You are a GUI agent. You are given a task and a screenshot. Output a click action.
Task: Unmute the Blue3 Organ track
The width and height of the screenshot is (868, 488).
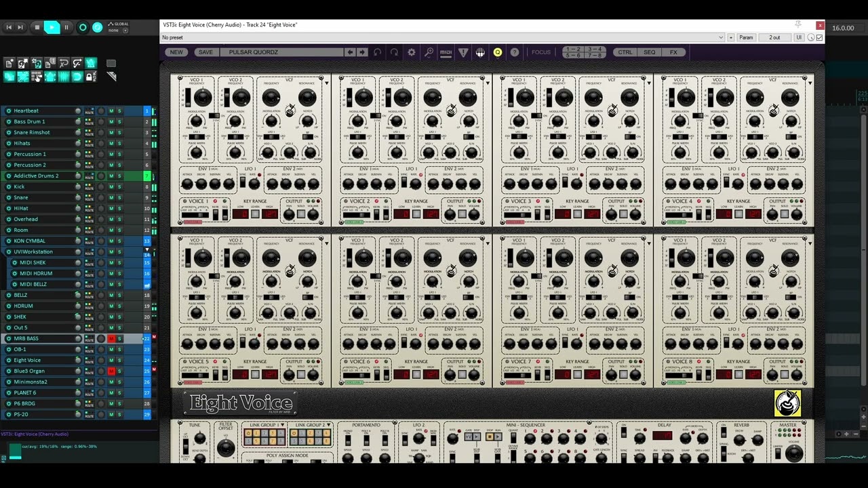(x=111, y=371)
